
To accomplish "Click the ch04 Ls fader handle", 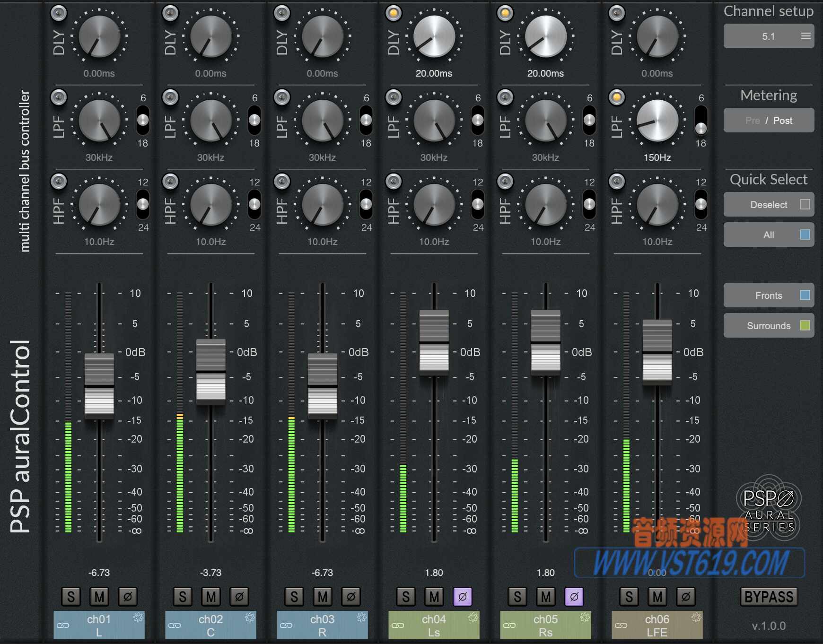I will (x=434, y=342).
